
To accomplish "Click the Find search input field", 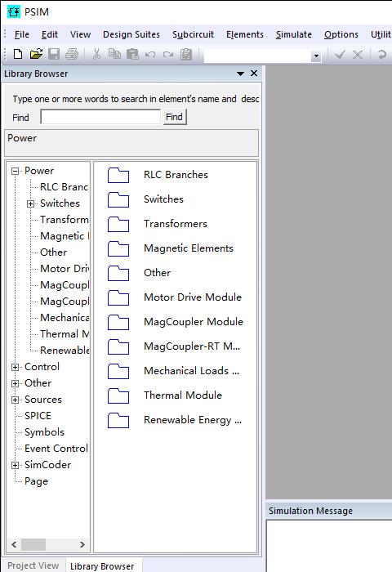I will click(x=100, y=117).
